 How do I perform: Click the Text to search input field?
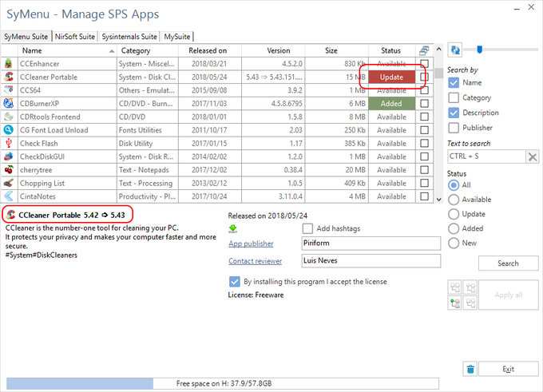point(487,156)
